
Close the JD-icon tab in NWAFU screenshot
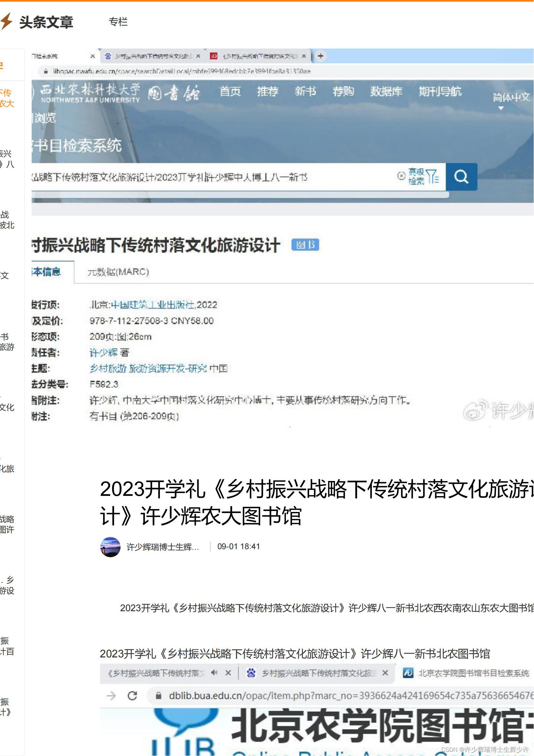point(304,56)
